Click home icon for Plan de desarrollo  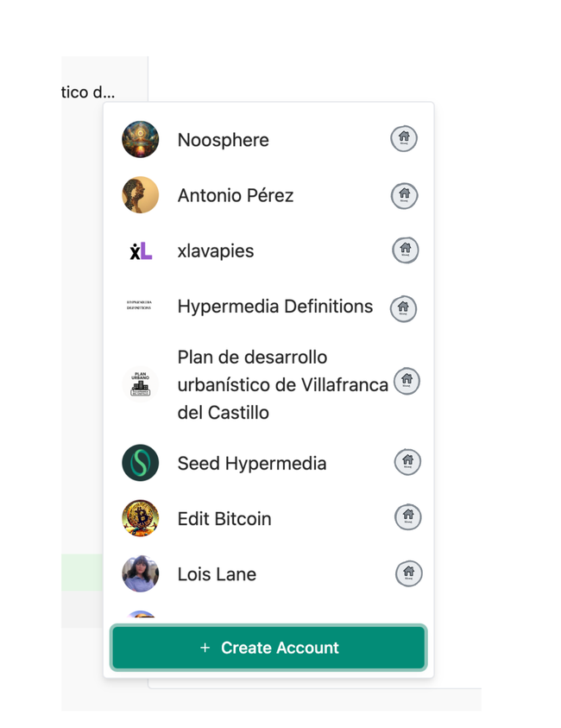point(407,381)
